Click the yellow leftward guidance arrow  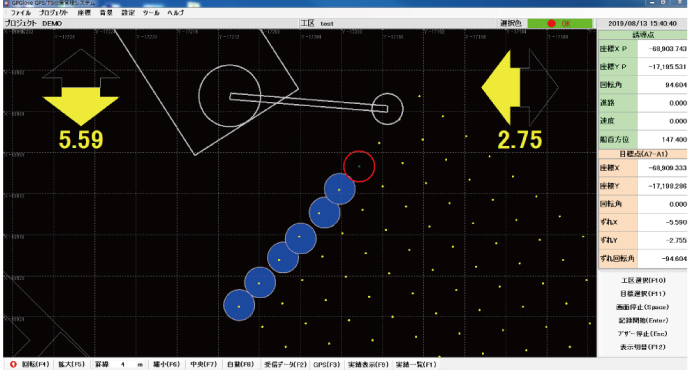tap(501, 88)
